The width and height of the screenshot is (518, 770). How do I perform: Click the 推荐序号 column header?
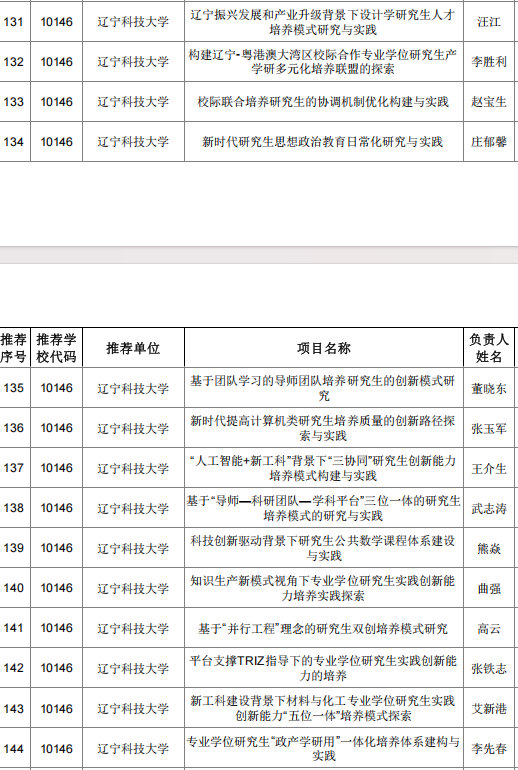[x=13, y=348]
